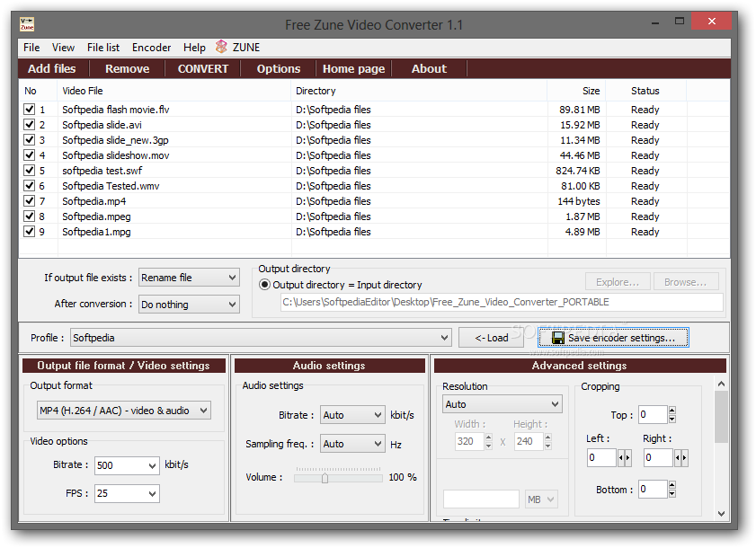Screen dimensions: 756x548
Task: Open Options from the toolbar
Action: coord(279,68)
